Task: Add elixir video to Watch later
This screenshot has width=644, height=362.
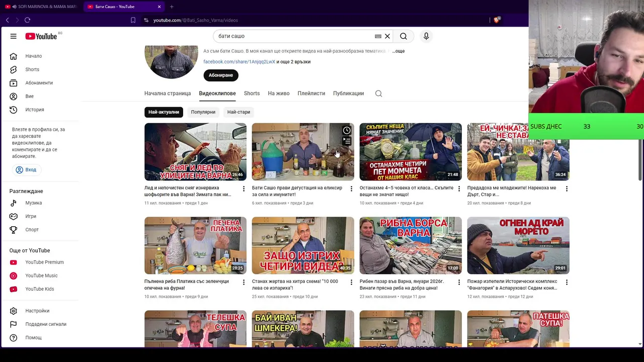Action: click(347, 131)
